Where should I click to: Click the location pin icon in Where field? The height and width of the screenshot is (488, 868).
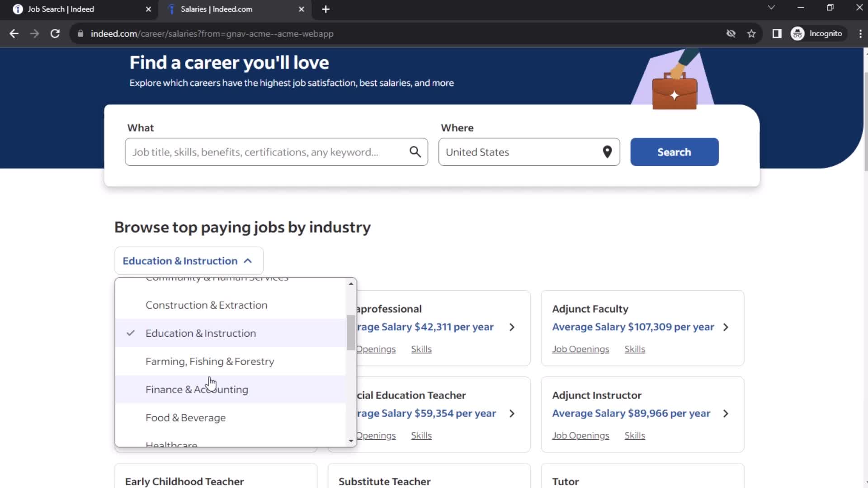point(607,152)
